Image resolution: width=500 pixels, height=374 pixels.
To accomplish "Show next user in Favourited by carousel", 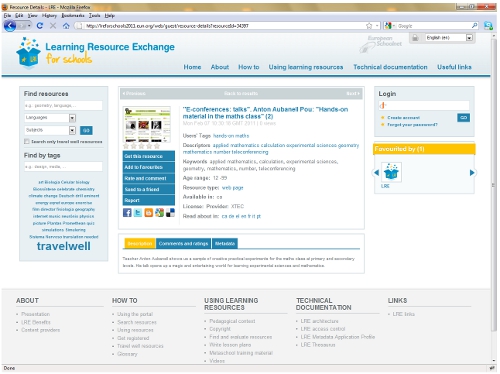I will pos(472,173).
